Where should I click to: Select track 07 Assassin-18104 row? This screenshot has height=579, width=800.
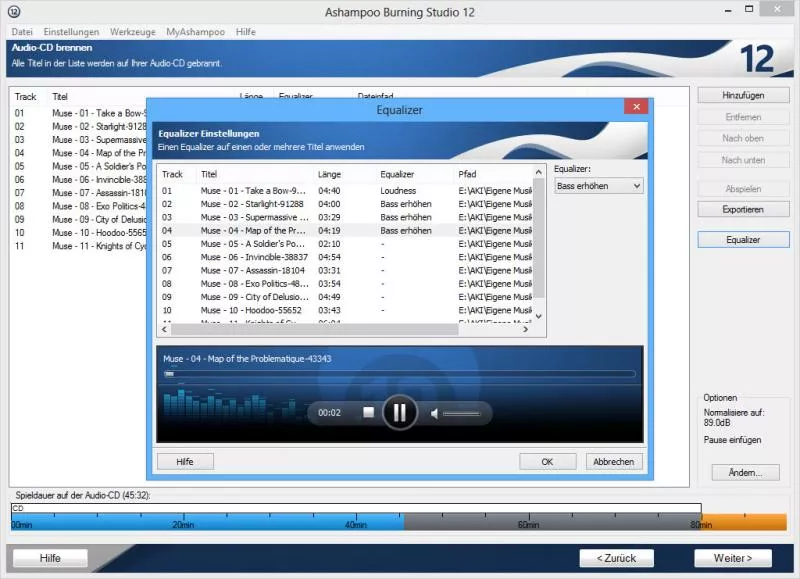click(x=345, y=270)
